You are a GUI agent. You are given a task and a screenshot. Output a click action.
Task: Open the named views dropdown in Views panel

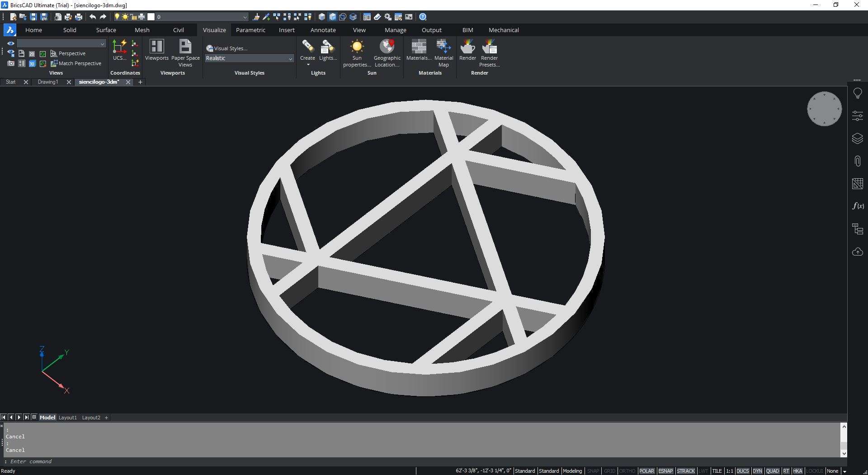click(61, 43)
